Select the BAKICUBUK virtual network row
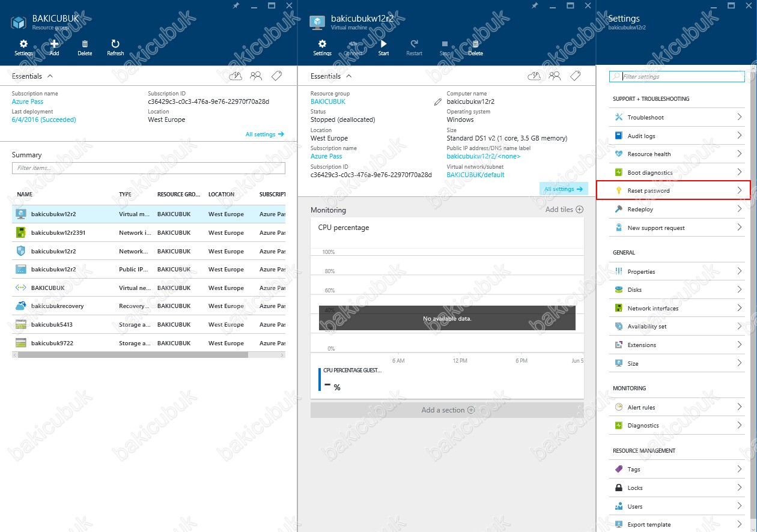Viewport: 757px width, 532px height. [x=148, y=288]
